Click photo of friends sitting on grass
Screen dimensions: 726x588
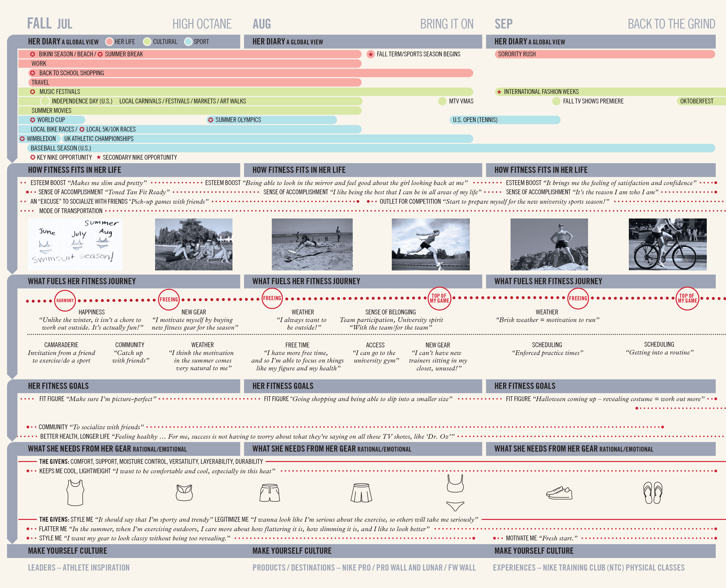pos(194,244)
